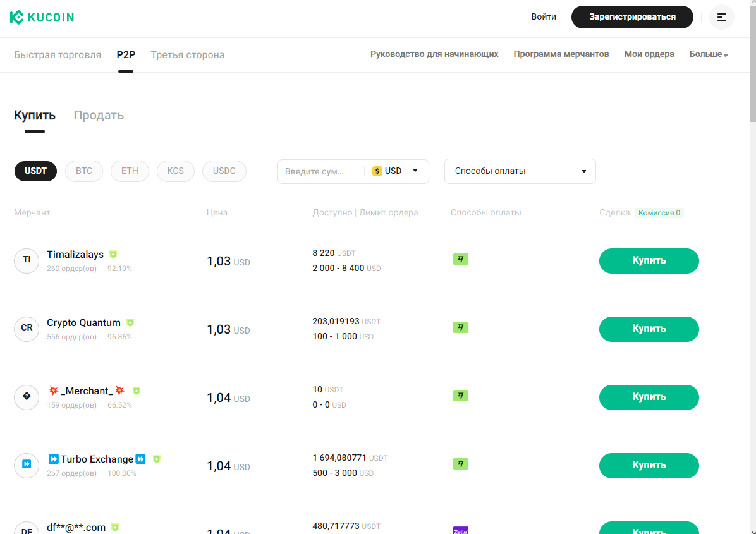This screenshot has width=756, height=534.
Task: Click Wise payment icon in _Merchant_ row
Action: [x=460, y=396]
